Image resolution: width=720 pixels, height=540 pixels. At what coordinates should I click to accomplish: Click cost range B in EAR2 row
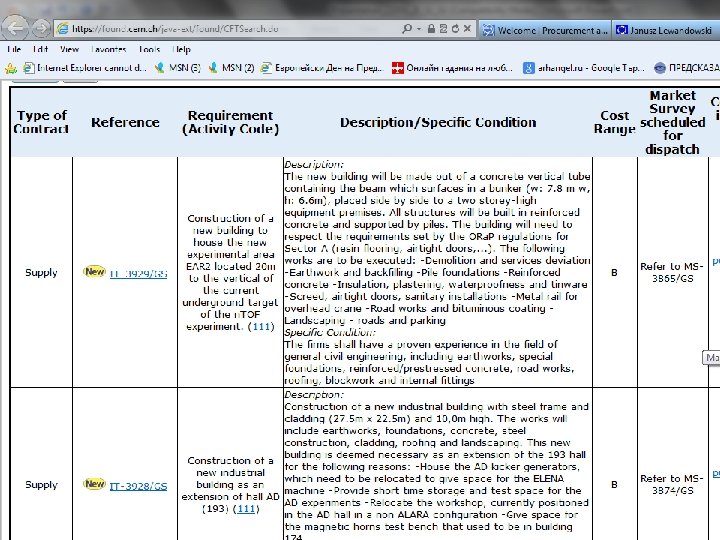614,273
